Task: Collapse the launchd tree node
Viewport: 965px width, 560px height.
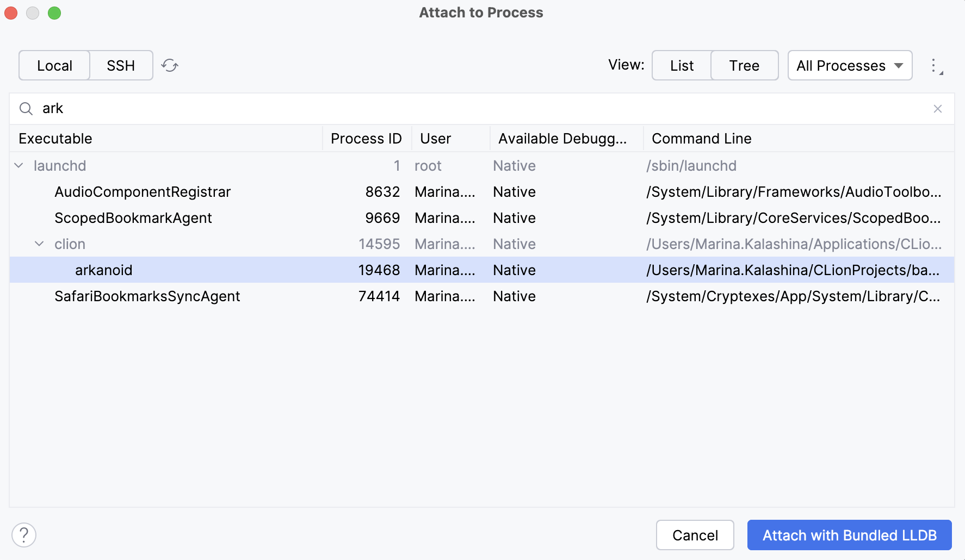Action: (x=18, y=165)
